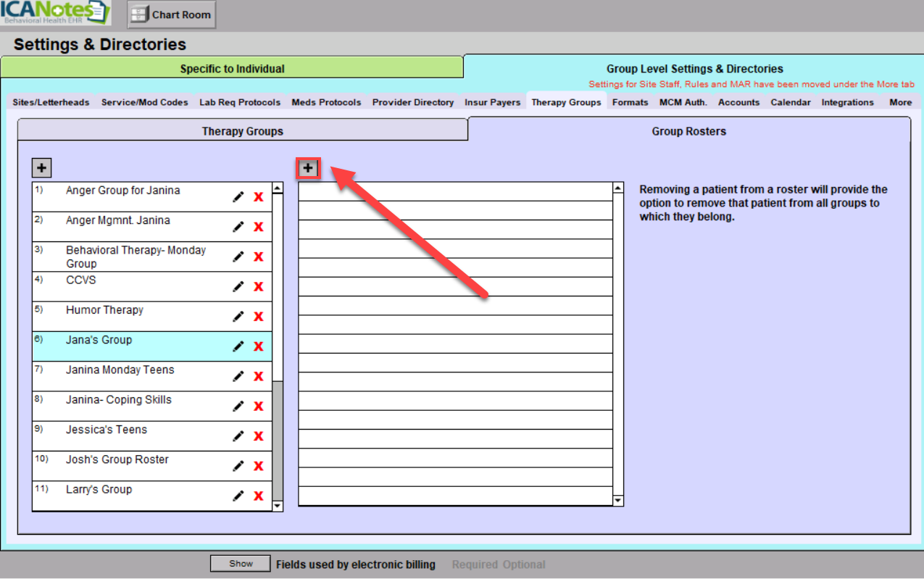Screen dimensions: 924x579
Task: Remove Larry's Group with red X
Action: pos(258,496)
